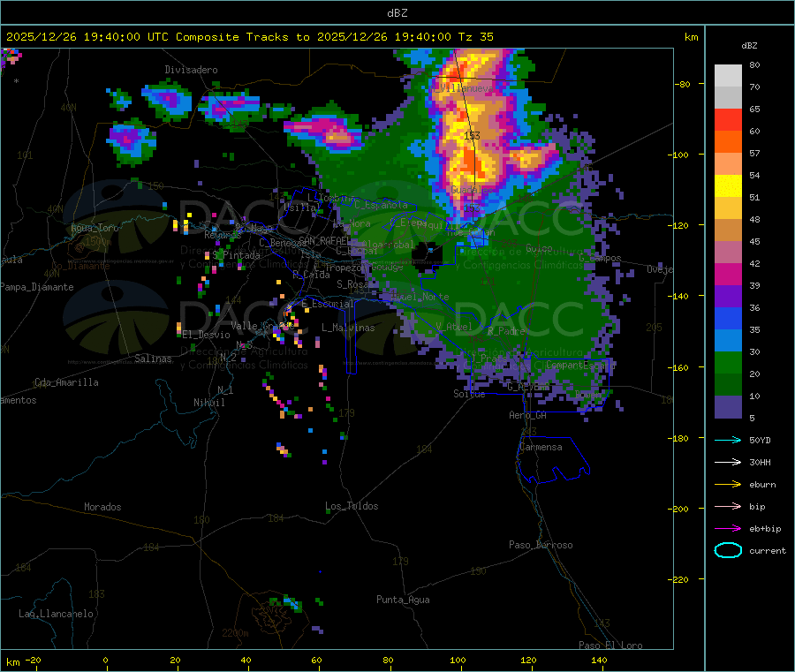Click the Los_Toldos map label
The image size is (795, 672).
point(352,506)
